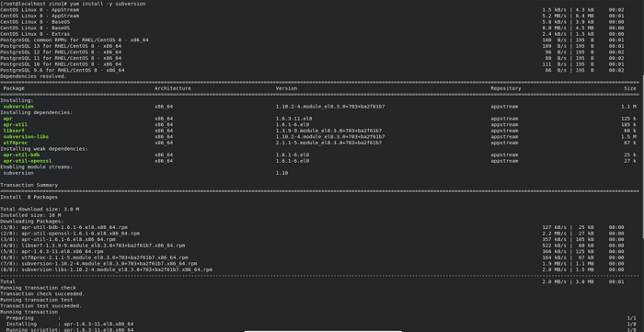The width and height of the screenshot is (644, 332).
Task: Click the Package column header
Action: click(14, 88)
